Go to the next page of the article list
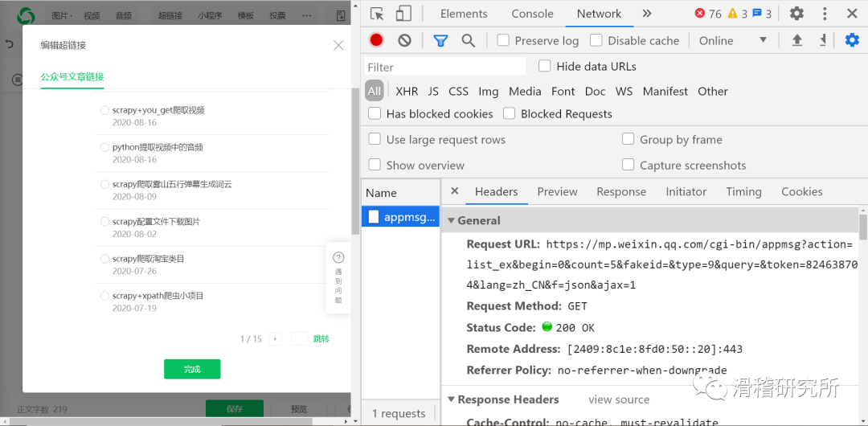868x426 pixels. [275, 338]
